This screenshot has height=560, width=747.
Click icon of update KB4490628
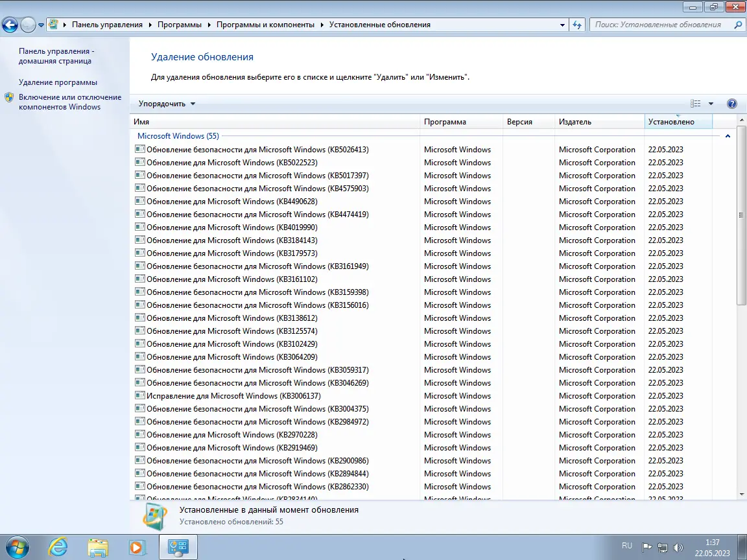139,201
